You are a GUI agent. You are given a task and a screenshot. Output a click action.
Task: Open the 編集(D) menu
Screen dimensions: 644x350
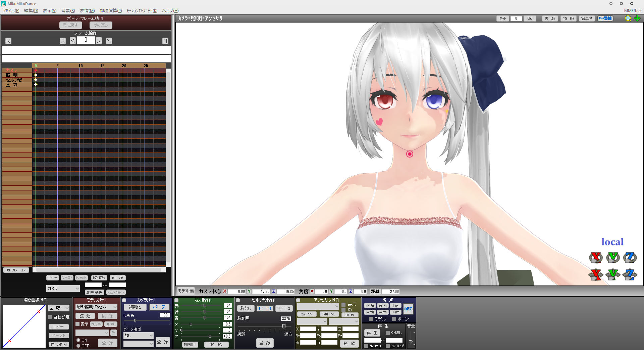(x=31, y=11)
